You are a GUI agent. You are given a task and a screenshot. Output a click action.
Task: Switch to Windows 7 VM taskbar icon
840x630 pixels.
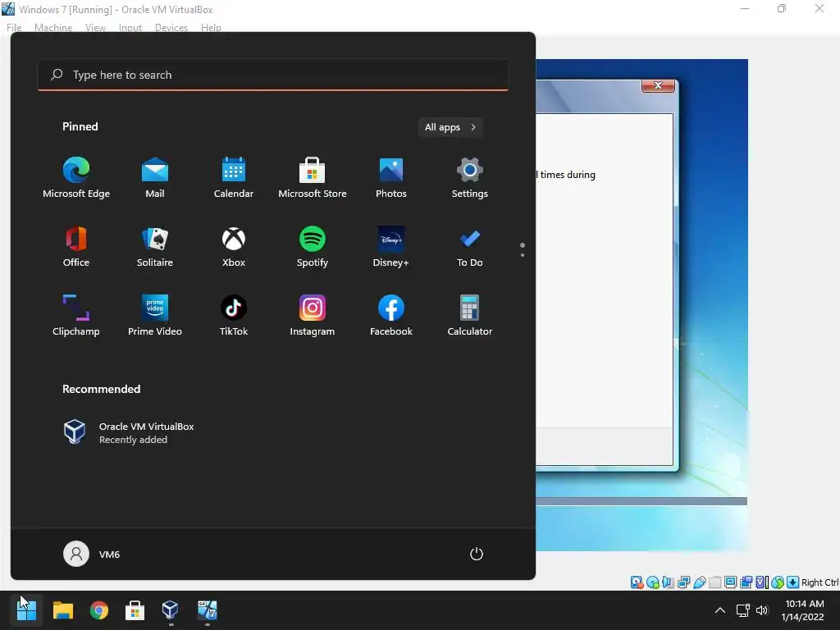coord(207,610)
